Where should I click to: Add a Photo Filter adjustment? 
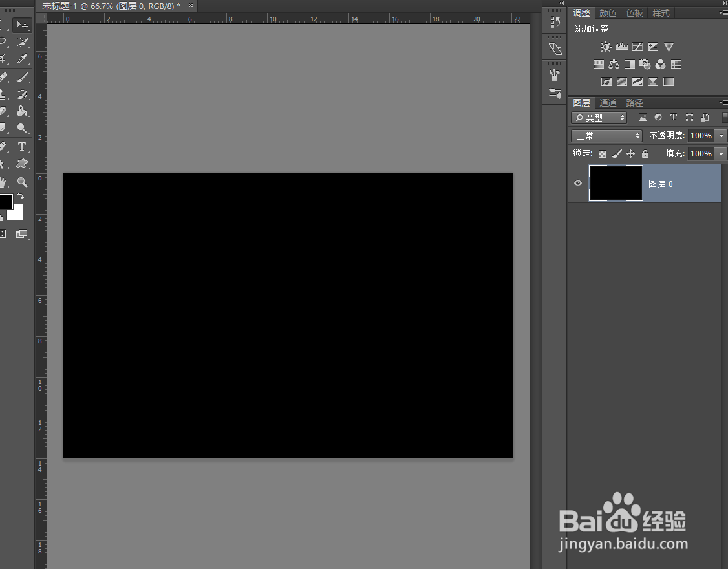tap(645, 64)
